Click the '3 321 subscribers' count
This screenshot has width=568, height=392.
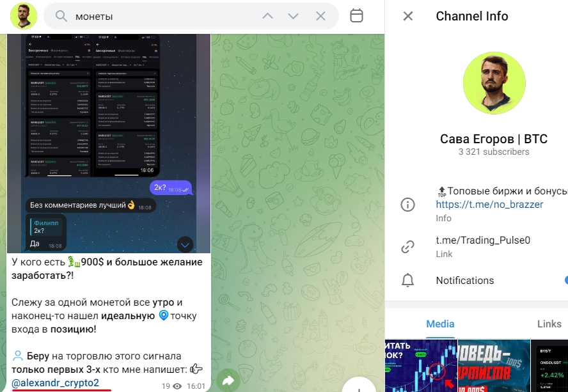[494, 152]
